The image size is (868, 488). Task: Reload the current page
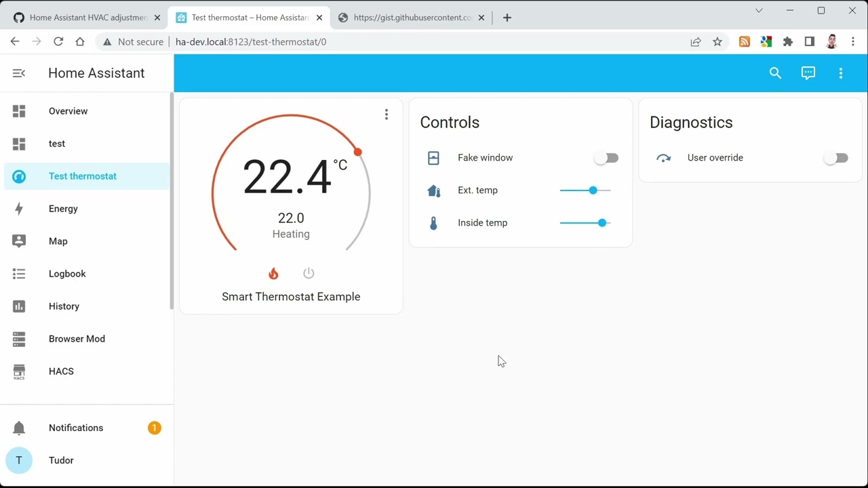(58, 42)
